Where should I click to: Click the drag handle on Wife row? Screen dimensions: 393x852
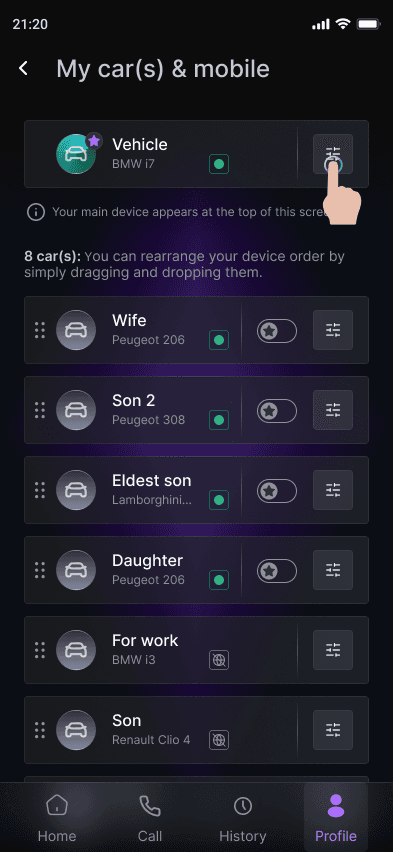point(40,330)
